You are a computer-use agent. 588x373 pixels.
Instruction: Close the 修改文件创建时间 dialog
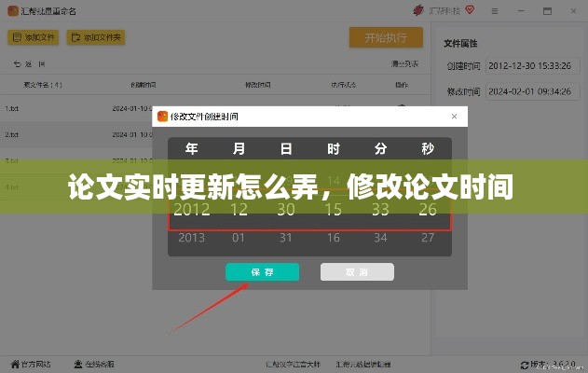[454, 117]
